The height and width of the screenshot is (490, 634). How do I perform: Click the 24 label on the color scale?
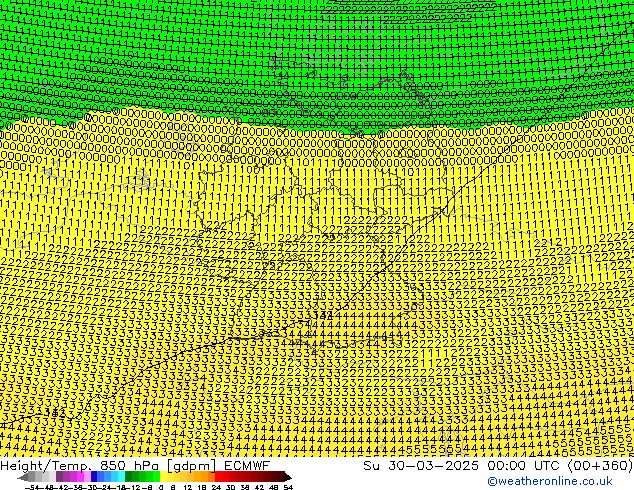pyautogui.click(x=216, y=487)
